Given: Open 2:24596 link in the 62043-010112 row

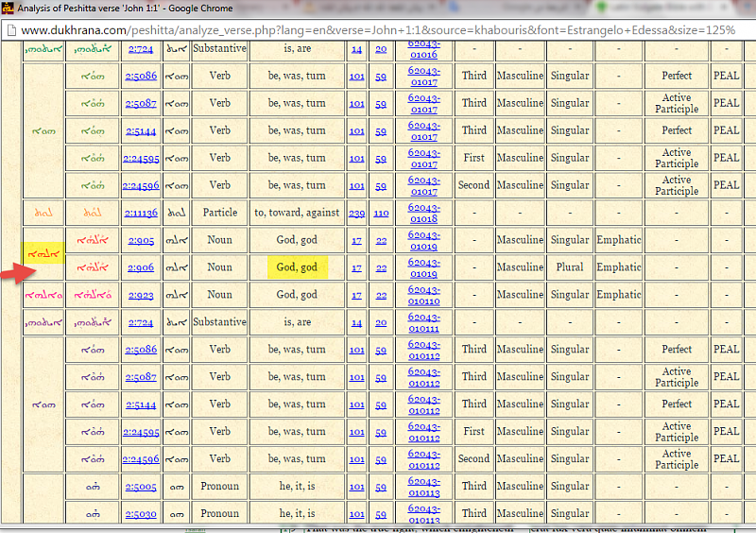Looking at the screenshot, I should 141,459.
